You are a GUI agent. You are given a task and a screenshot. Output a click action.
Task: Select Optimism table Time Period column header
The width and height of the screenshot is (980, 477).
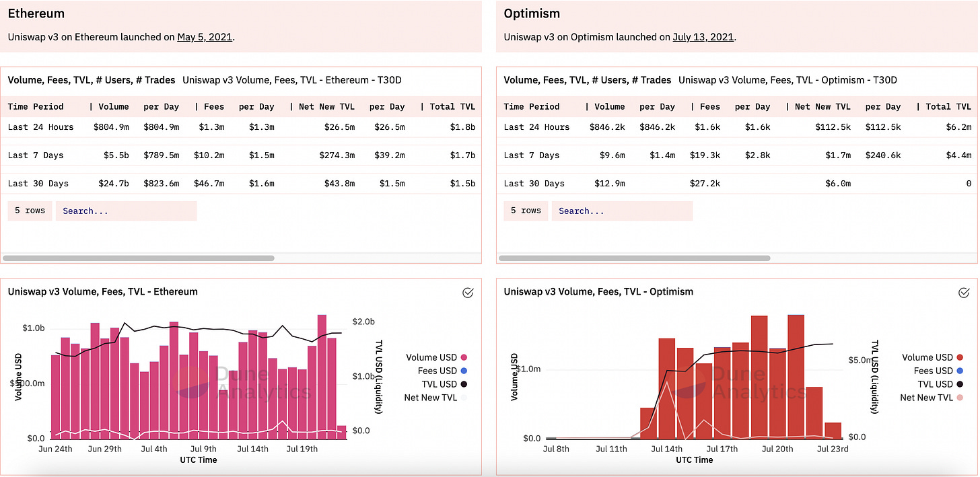(x=532, y=106)
